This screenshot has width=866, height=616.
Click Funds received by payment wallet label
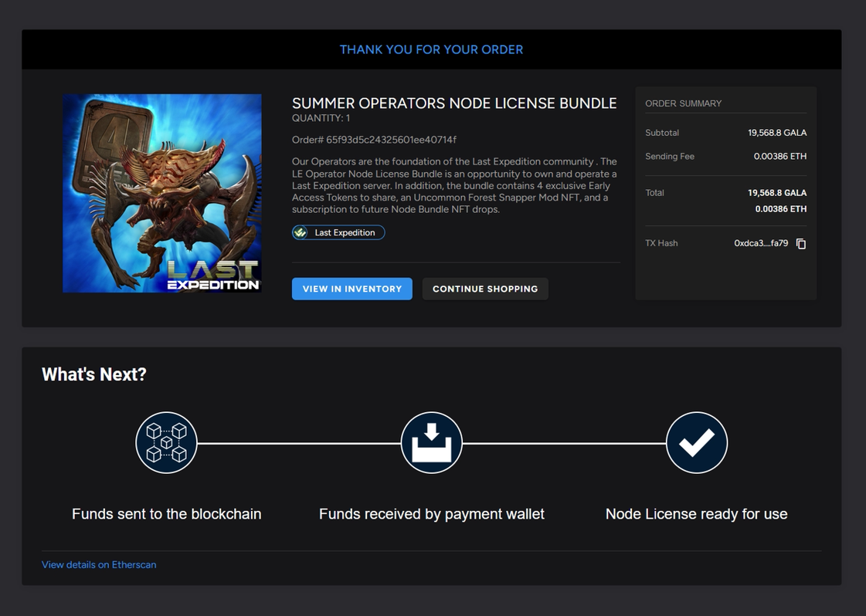(x=431, y=514)
